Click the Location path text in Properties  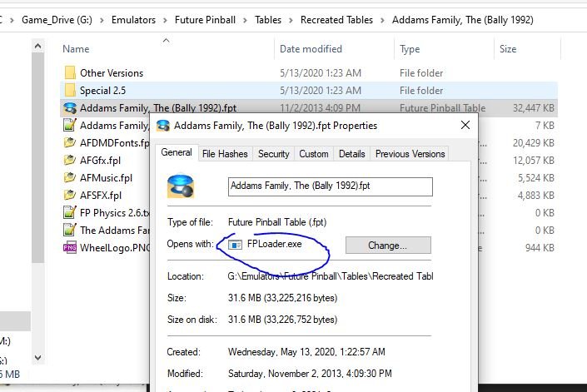click(x=331, y=276)
